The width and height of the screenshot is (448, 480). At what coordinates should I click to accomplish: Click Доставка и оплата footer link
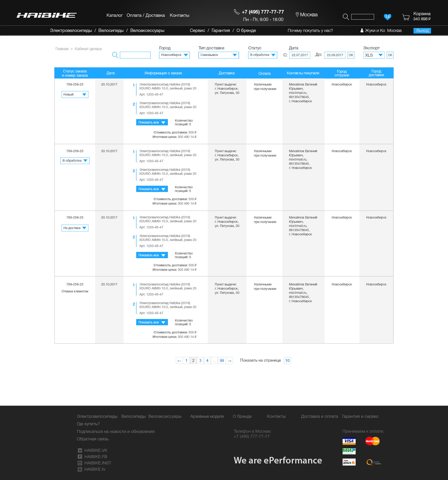320,416
